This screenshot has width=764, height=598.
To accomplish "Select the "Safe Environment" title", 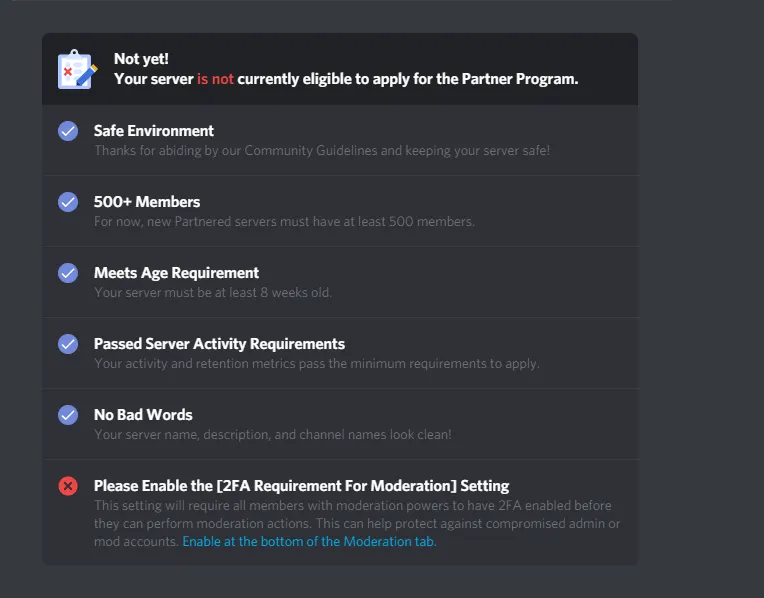I will [x=154, y=131].
